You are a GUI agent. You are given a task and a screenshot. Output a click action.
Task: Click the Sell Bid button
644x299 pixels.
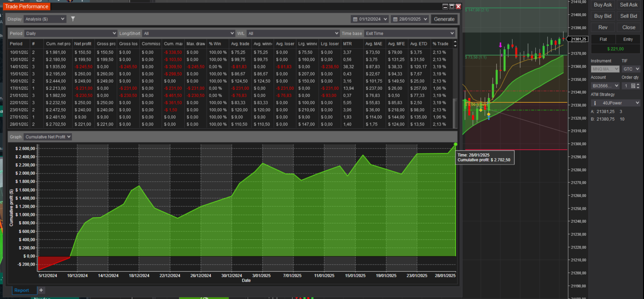pyautogui.click(x=629, y=16)
